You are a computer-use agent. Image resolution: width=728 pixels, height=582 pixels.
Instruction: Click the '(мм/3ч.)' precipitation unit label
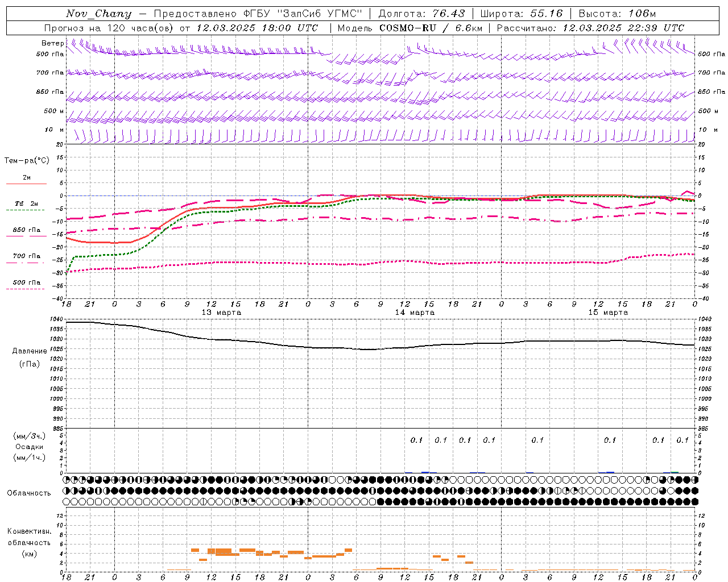pos(30,436)
